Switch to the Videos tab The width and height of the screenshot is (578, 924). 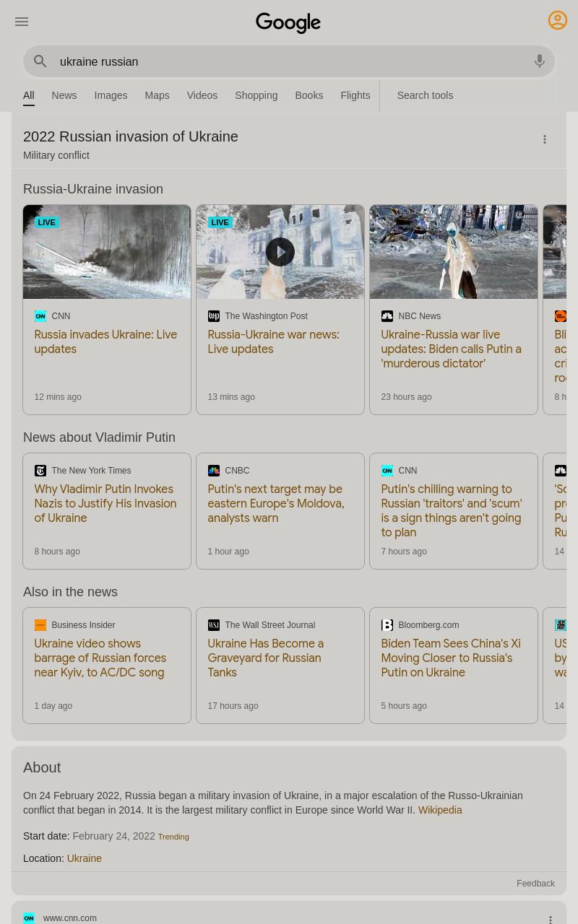click(202, 95)
